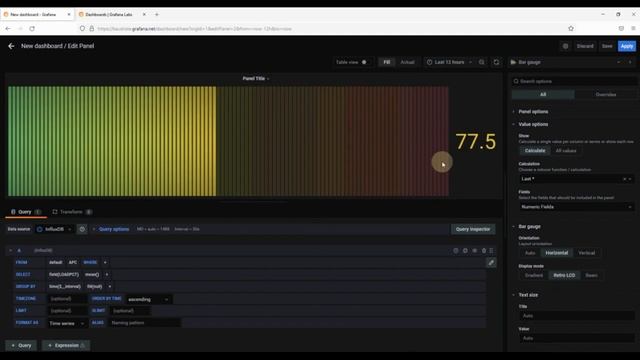The height and width of the screenshot is (360, 640).
Task: Open the order by time ascending dropdown
Action: (x=149, y=300)
